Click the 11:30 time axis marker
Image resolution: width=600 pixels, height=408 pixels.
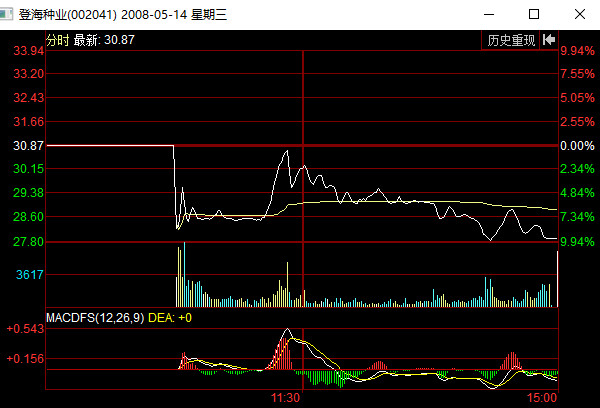[x=286, y=398]
